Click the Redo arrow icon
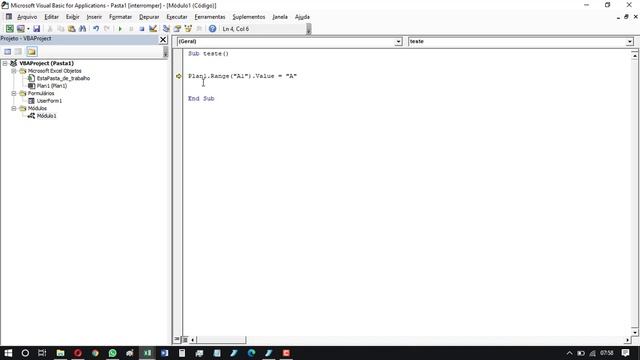This screenshot has height=360, width=640. tap(107, 29)
